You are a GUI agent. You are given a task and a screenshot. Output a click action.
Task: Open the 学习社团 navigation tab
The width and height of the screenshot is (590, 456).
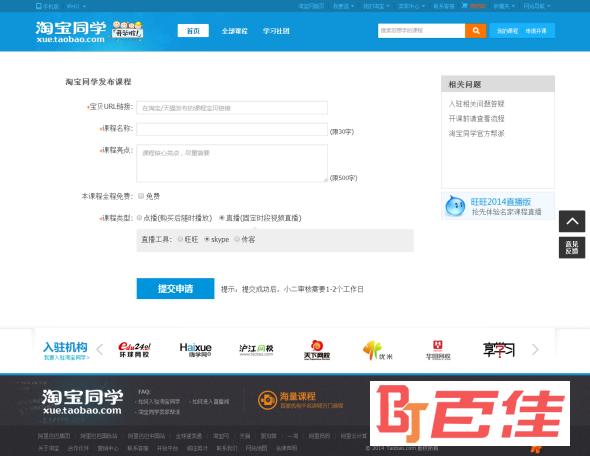pyautogui.click(x=276, y=31)
